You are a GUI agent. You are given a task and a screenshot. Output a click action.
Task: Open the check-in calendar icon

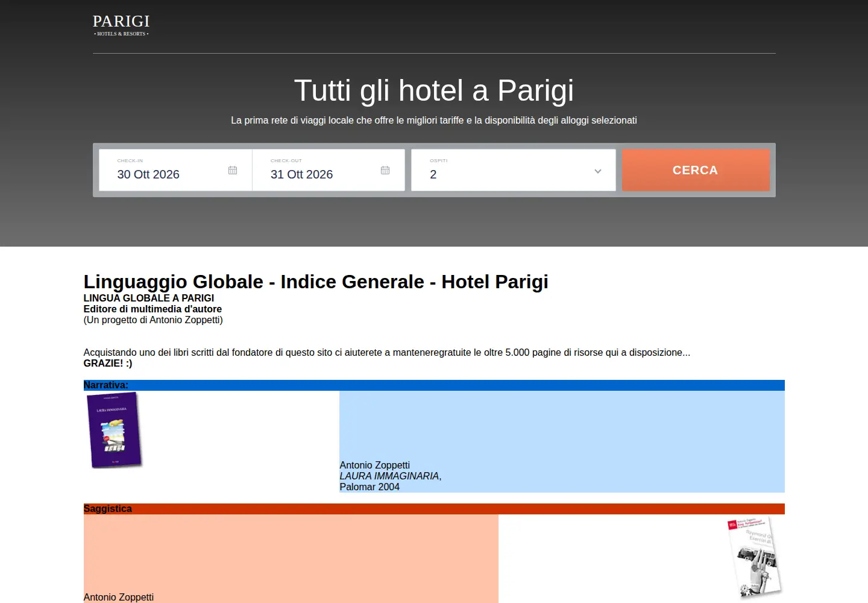click(233, 171)
